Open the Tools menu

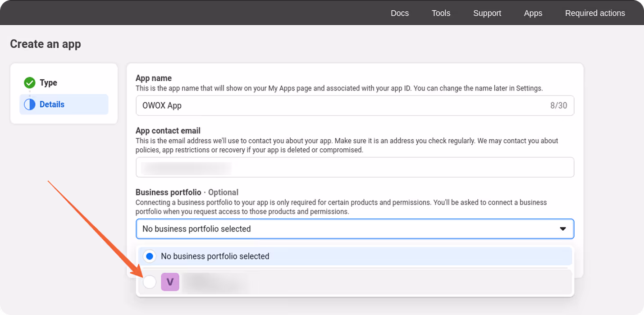pos(441,13)
